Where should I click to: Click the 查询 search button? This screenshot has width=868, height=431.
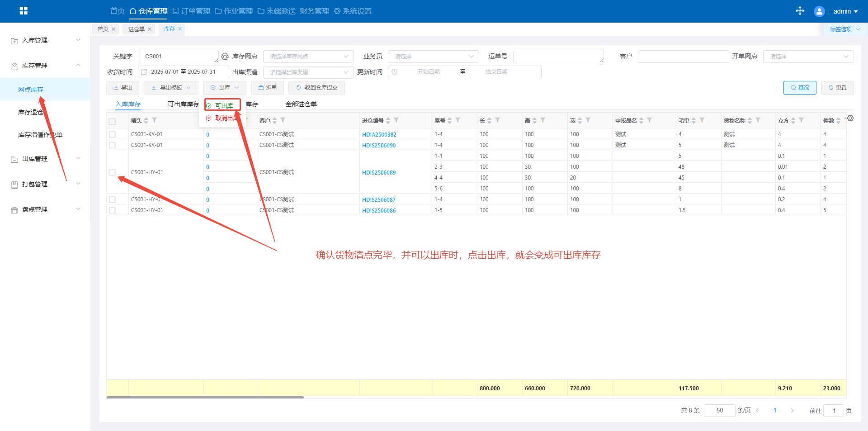click(799, 88)
